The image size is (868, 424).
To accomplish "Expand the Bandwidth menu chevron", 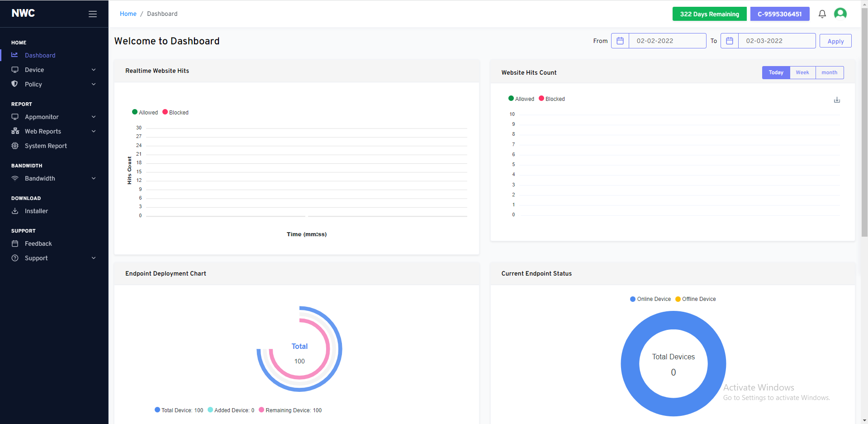I will coord(94,178).
